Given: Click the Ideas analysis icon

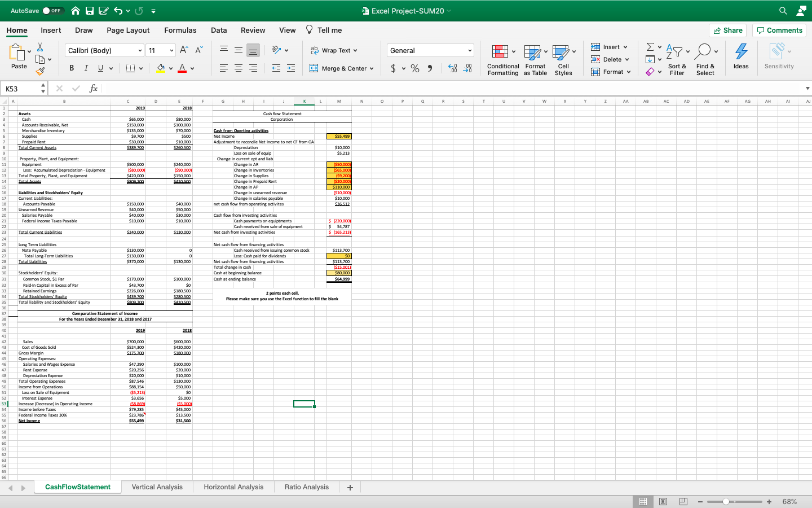Looking at the screenshot, I should 740,55.
